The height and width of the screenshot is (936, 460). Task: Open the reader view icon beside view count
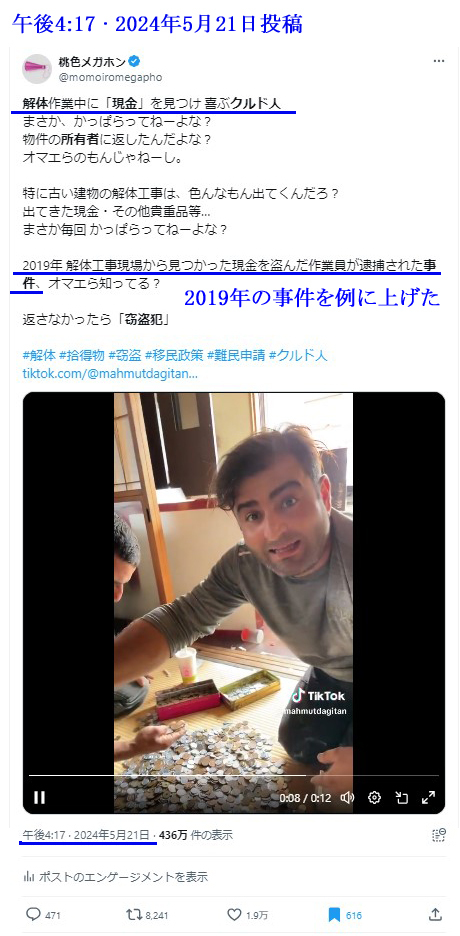[439, 835]
